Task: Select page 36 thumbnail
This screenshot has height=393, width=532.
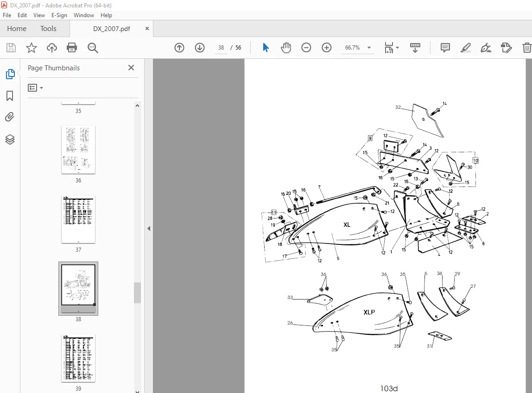Action: click(x=78, y=150)
